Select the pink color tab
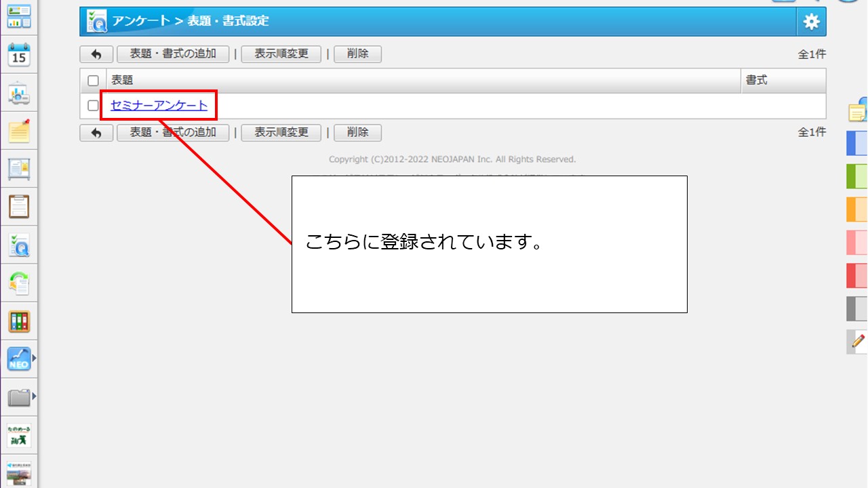The width and height of the screenshot is (868, 488). (x=857, y=243)
